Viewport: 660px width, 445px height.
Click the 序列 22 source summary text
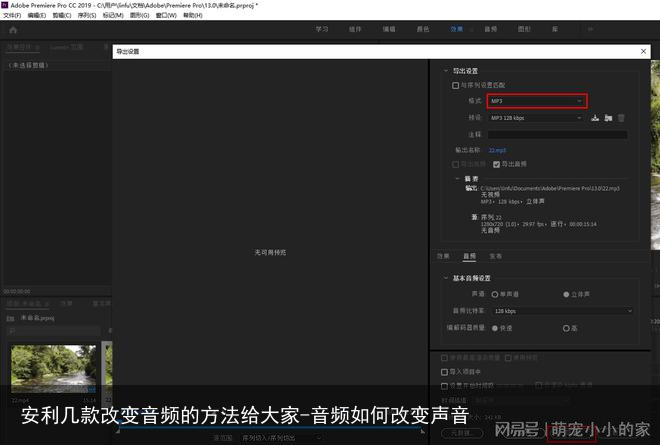pyautogui.click(x=491, y=217)
